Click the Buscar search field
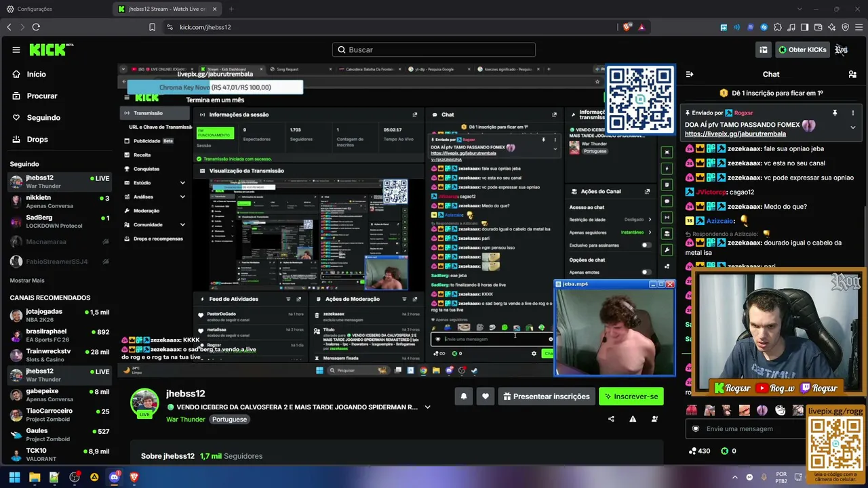The width and height of the screenshot is (868, 488). tap(434, 49)
